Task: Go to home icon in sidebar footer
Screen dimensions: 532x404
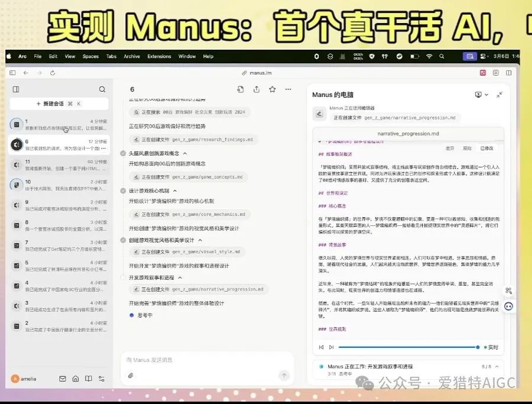Action: pos(76,379)
